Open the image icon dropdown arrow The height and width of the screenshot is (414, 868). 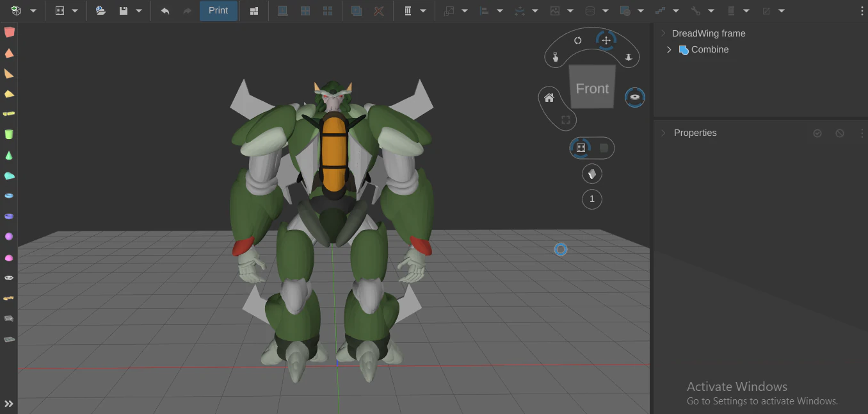click(570, 11)
